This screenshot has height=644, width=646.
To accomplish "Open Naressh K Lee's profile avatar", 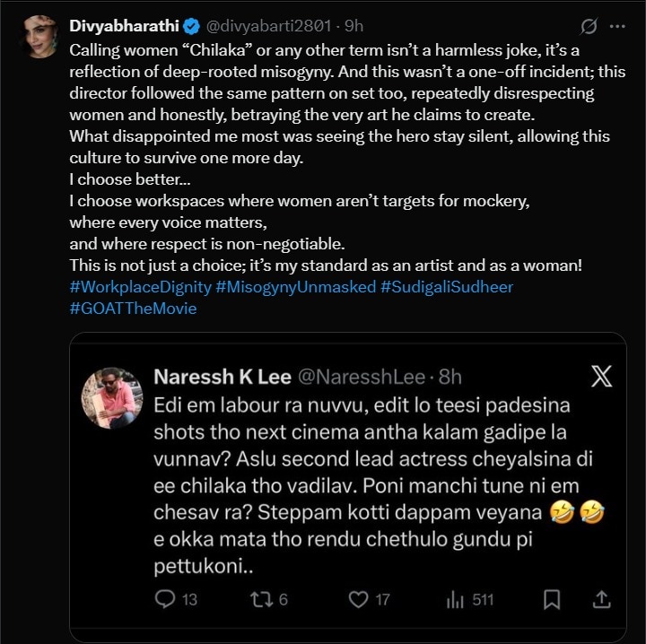I will (112, 398).
